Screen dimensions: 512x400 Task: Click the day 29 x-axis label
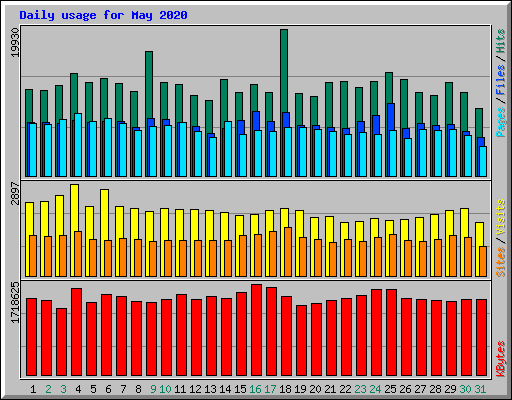pos(450,389)
